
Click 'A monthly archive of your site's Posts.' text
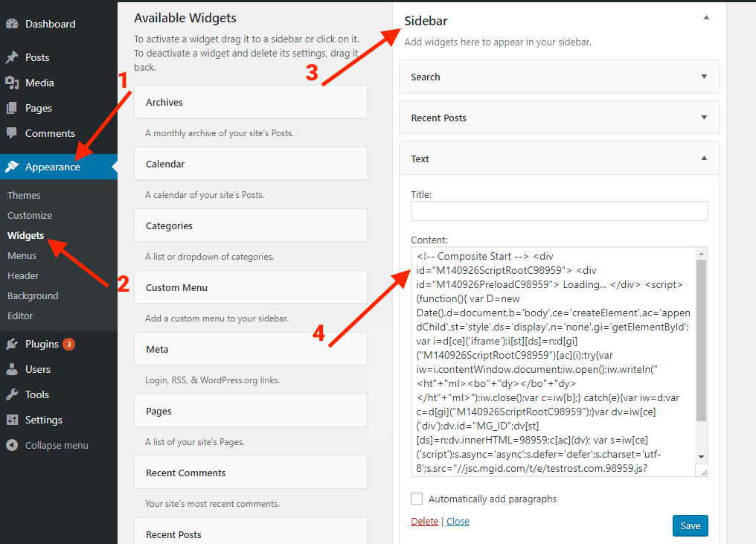point(220,133)
